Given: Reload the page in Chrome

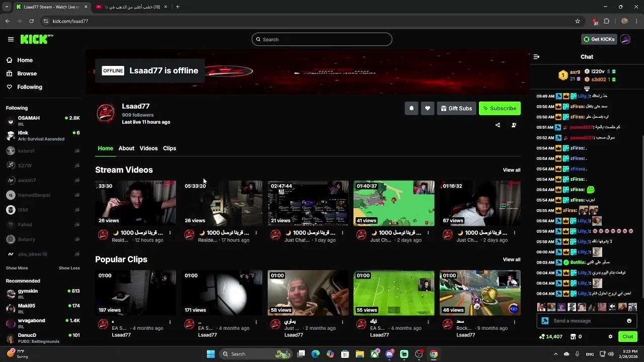Looking at the screenshot, I should 31,21.
